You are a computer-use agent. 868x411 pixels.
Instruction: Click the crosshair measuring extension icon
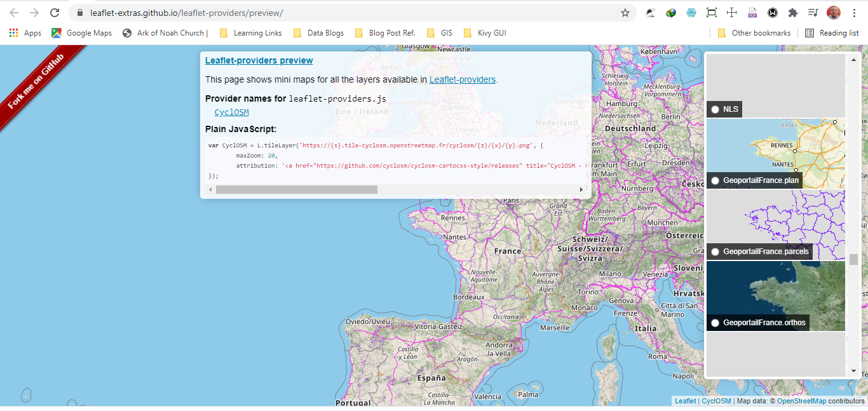click(731, 13)
